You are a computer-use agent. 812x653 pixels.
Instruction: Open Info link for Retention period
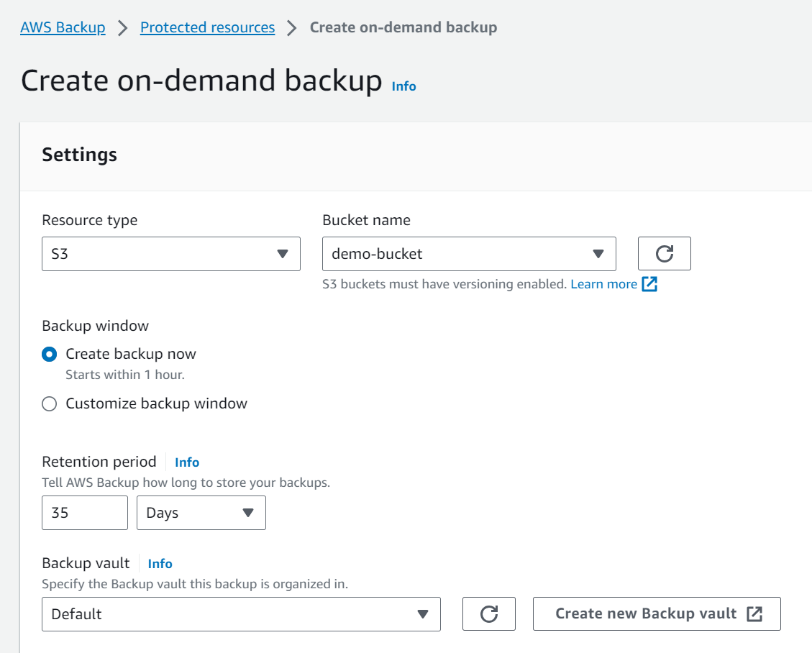coord(186,462)
